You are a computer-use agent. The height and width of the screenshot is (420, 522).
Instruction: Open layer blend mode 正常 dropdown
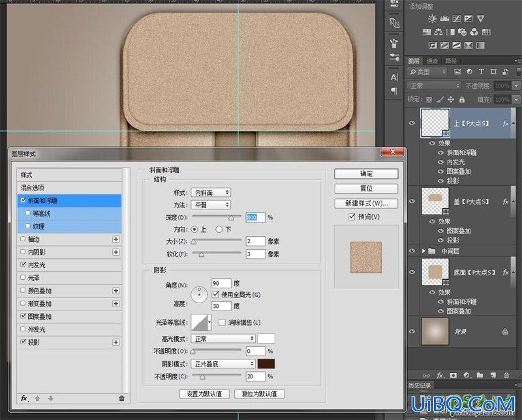point(434,86)
